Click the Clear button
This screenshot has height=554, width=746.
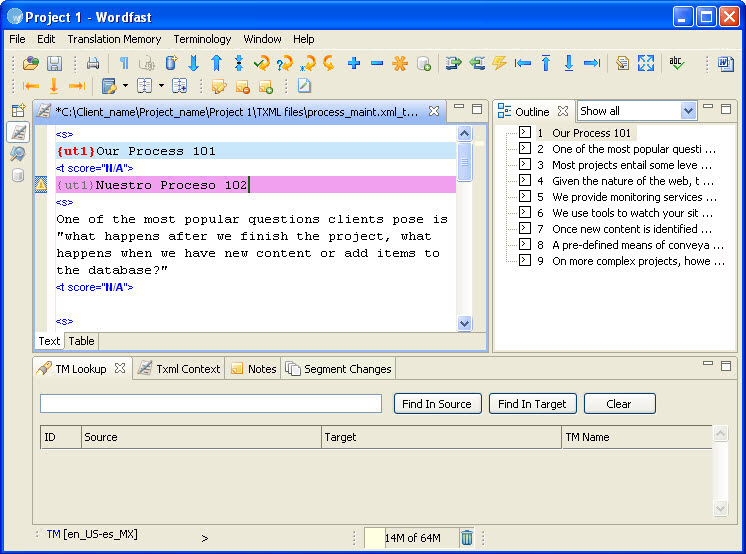click(x=619, y=404)
